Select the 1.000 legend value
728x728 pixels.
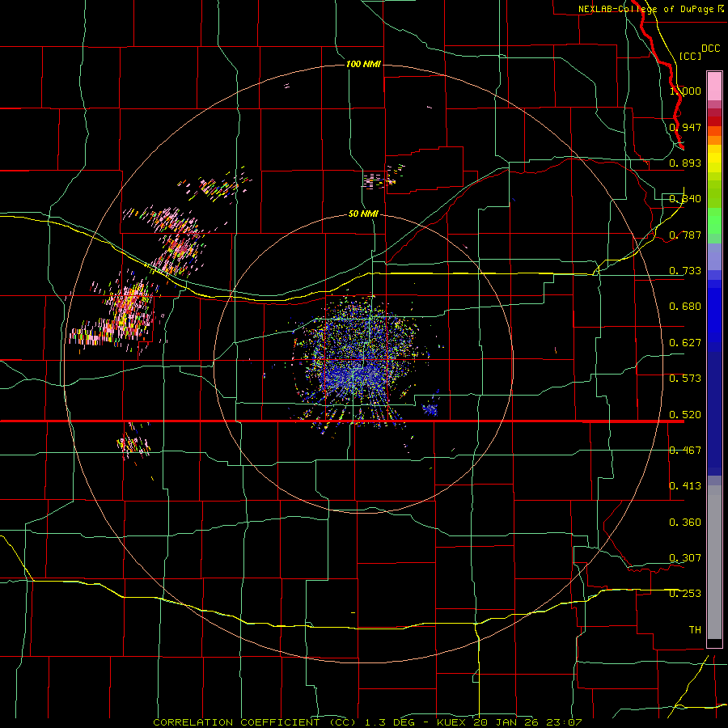click(685, 91)
